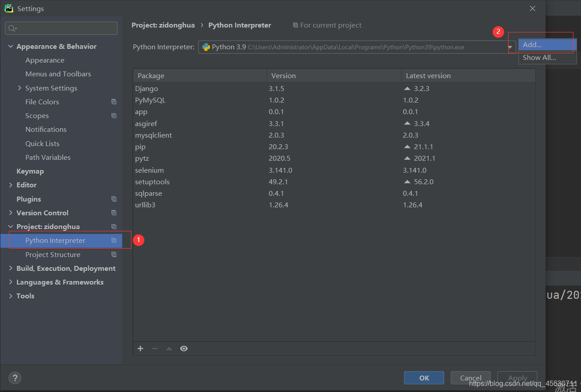Select the app package row

334,111
